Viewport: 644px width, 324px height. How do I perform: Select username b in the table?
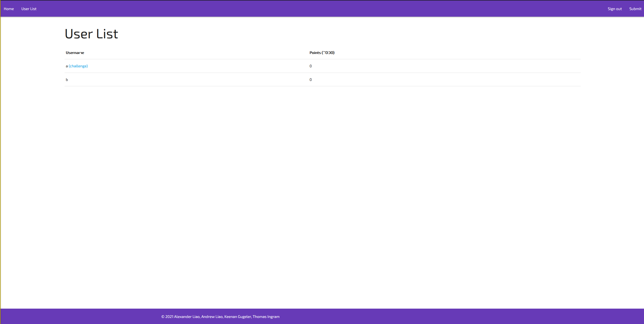coord(67,80)
